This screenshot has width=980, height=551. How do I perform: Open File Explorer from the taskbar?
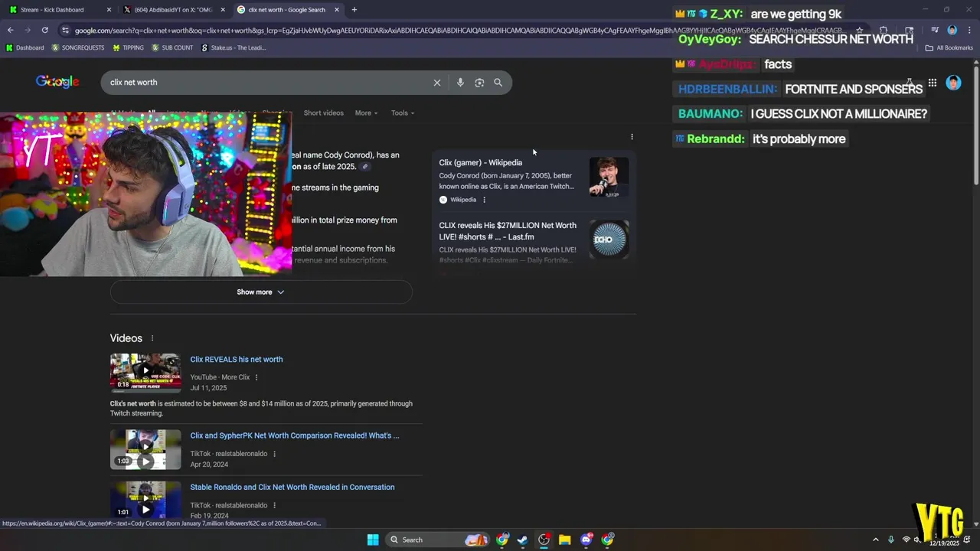coord(564,540)
